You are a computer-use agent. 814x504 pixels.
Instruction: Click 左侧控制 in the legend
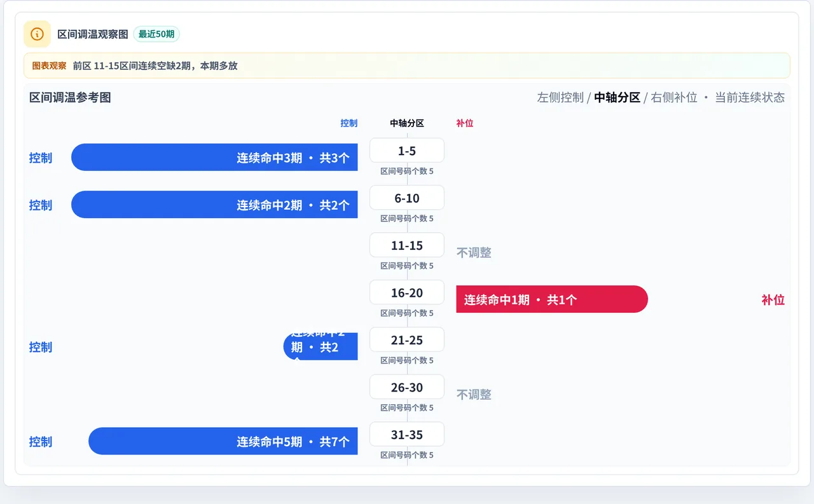pyautogui.click(x=560, y=97)
